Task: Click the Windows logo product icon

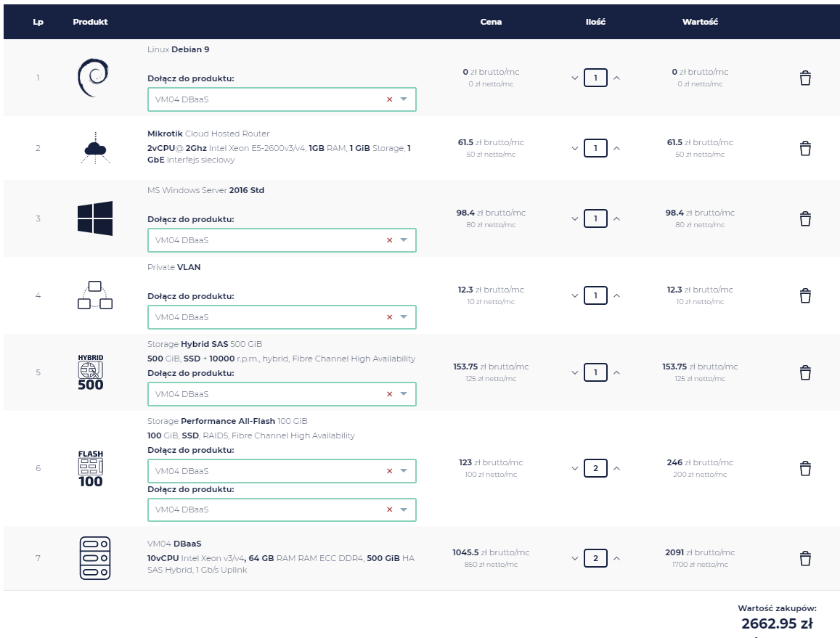Action: 94,218
